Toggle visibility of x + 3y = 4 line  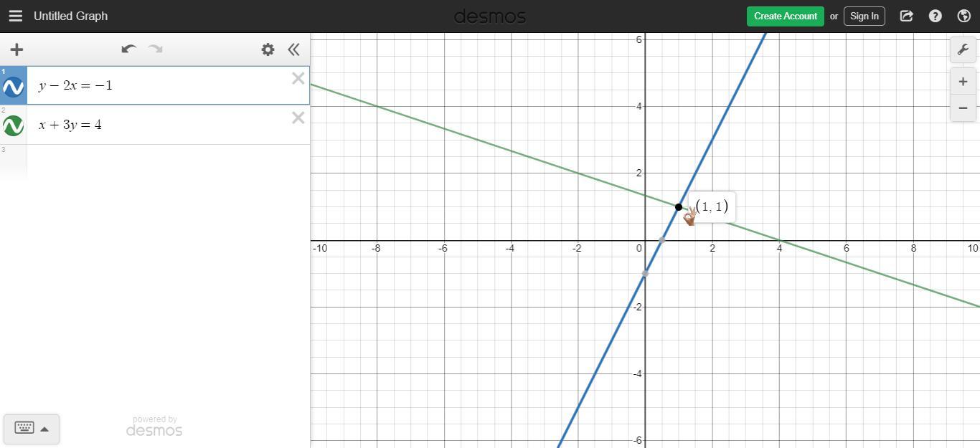14,125
